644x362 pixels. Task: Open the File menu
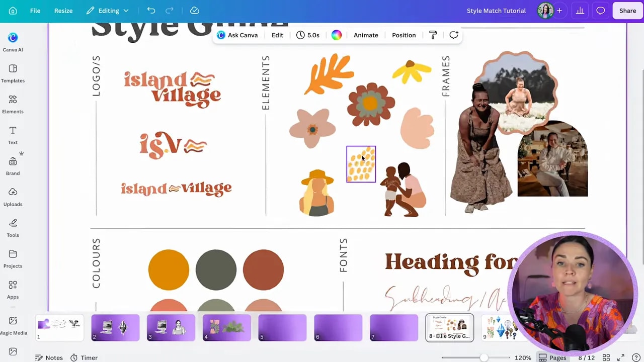[x=35, y=11]
